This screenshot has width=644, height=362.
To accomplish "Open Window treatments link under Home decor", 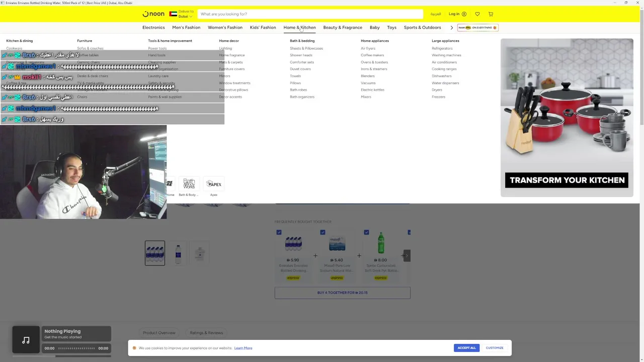I will 234,83.
